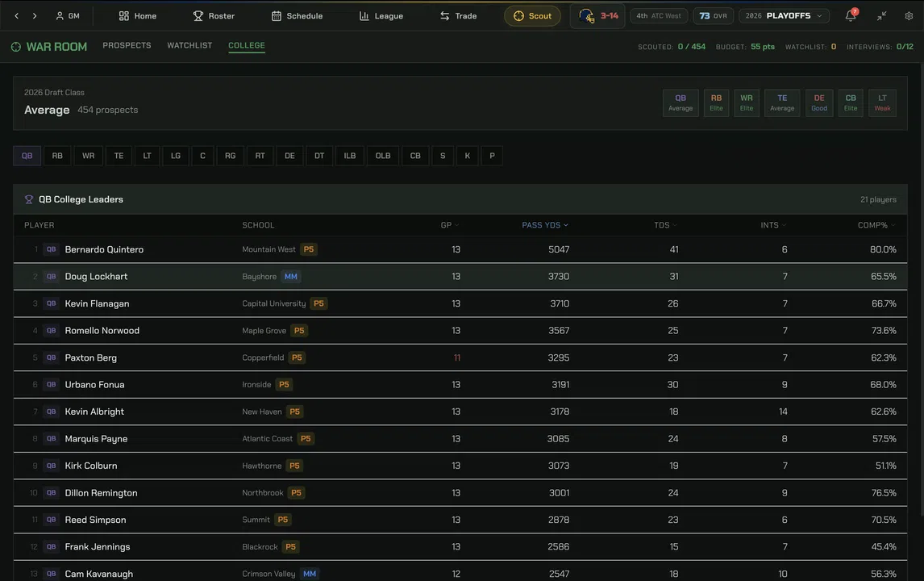Open the Home navigation tab
Screen dimensions: 924x581
tap(138, 16)
